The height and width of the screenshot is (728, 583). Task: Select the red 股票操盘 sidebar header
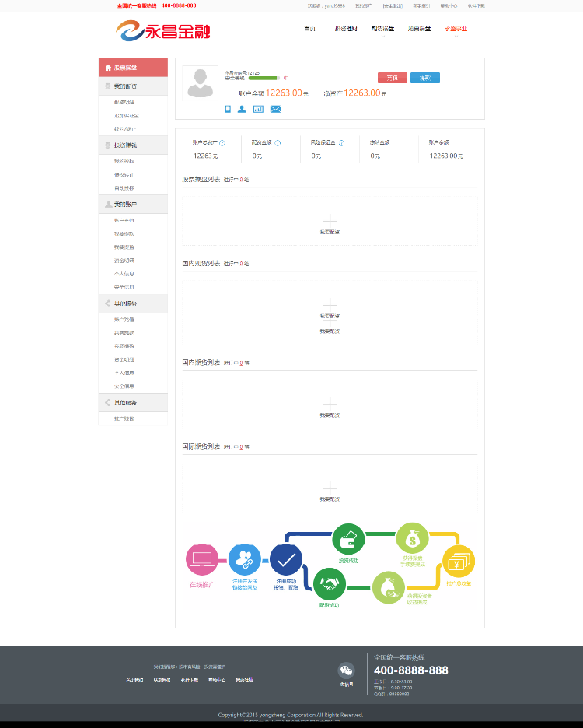133,68
